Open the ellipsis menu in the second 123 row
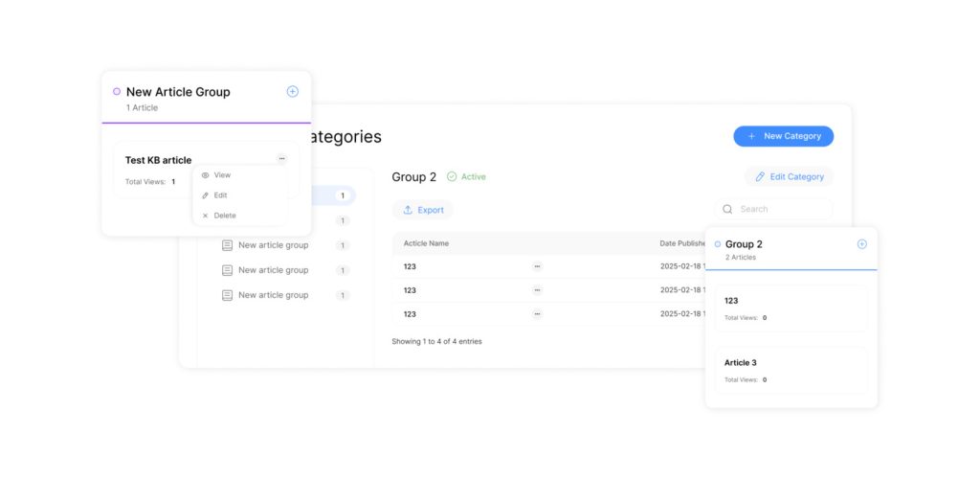The image size is (980, 479). [x=537, y=289]
